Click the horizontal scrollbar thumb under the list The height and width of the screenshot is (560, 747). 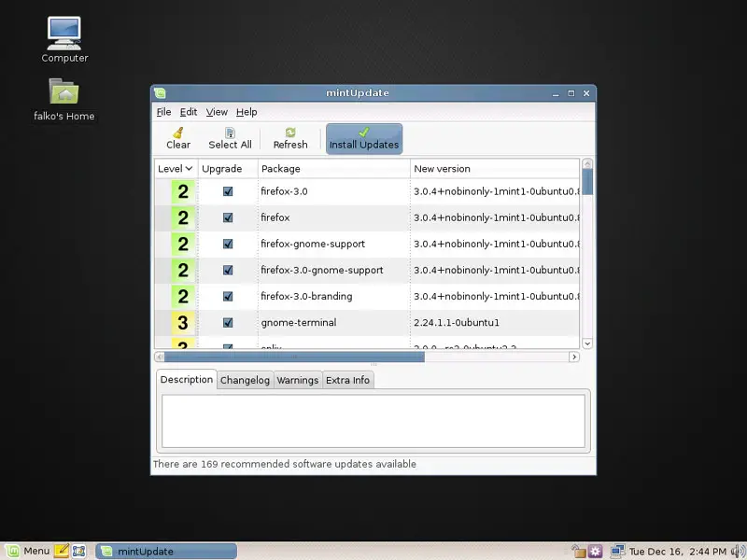click(x=294, y=357)
